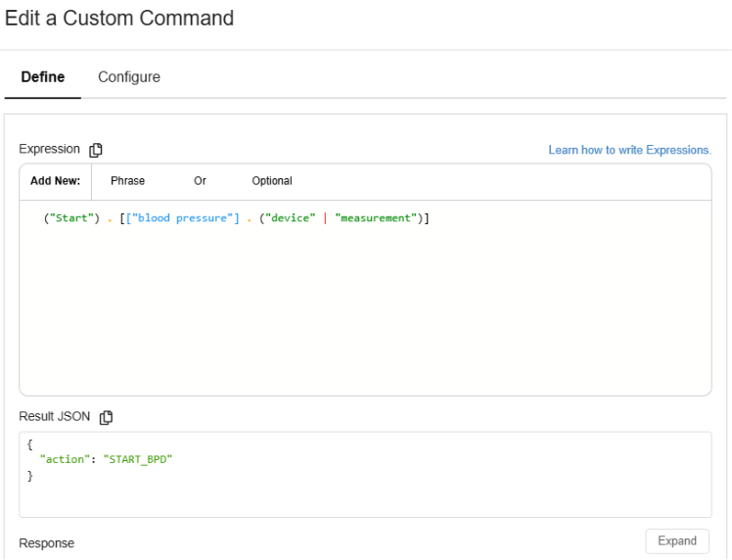Click the Response section label
Image resolution: width=732 pixels, height=560 pixels.
click(47, 543)
